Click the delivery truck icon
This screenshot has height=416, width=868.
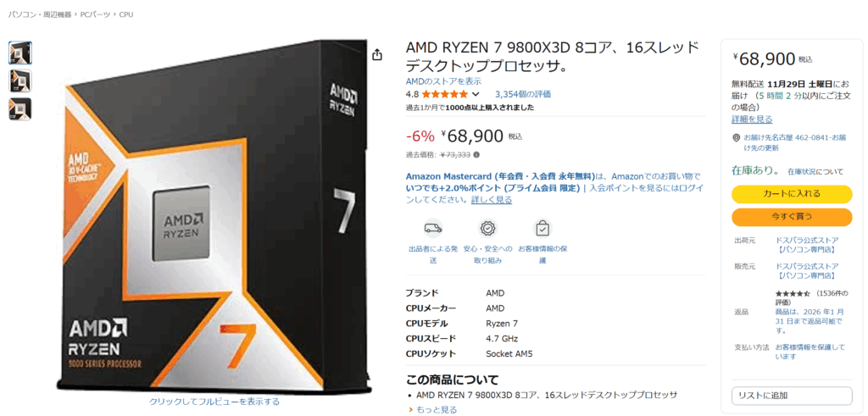(433, 228)
